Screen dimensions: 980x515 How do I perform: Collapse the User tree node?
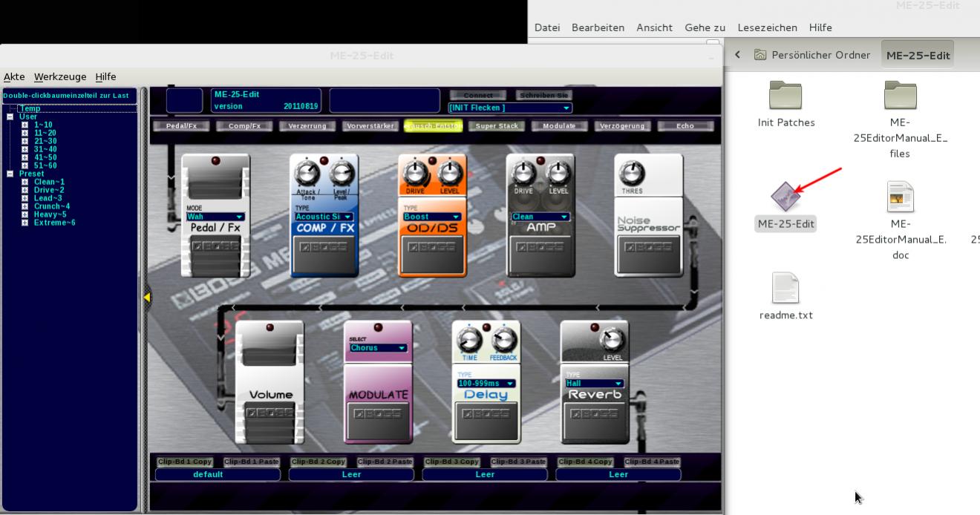coord(10,117)
